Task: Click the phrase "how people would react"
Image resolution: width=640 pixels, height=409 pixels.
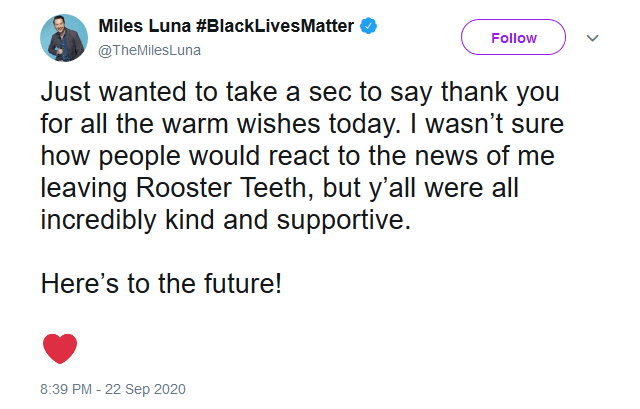Action: click(184, 156)
